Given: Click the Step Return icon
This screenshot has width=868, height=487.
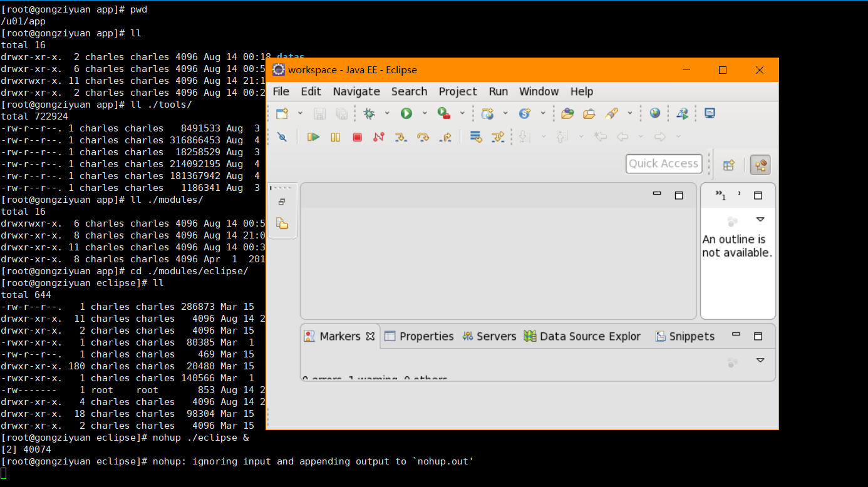Looking at the screenshot, I should (445, 136).
